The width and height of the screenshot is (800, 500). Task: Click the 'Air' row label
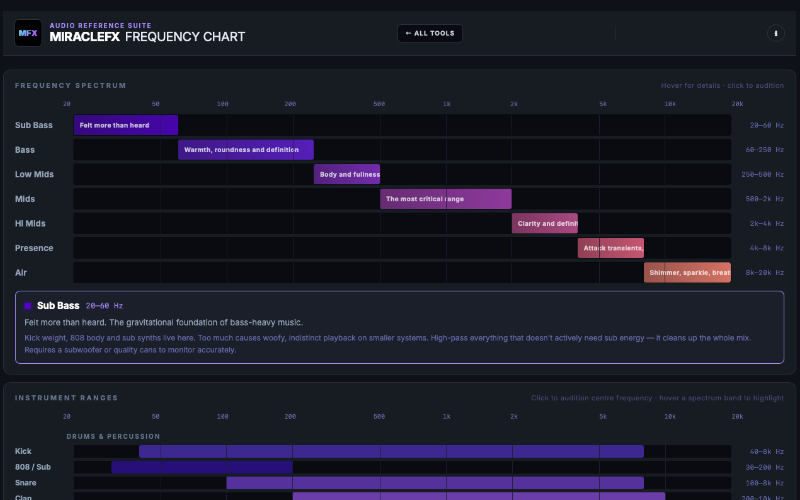[20, 272]
